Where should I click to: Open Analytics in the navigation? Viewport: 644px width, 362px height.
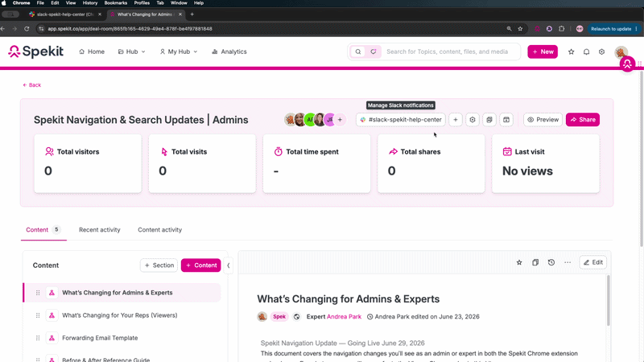[x=229, y=51]
